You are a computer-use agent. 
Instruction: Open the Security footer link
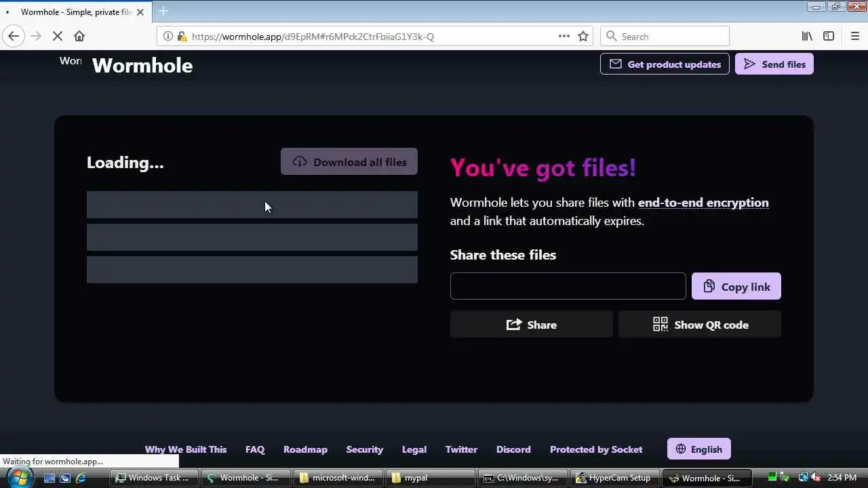pyautogui.click(x=365, y=449)
